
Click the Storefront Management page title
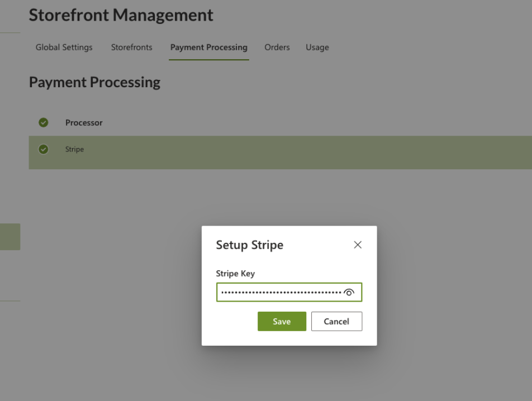121,15
